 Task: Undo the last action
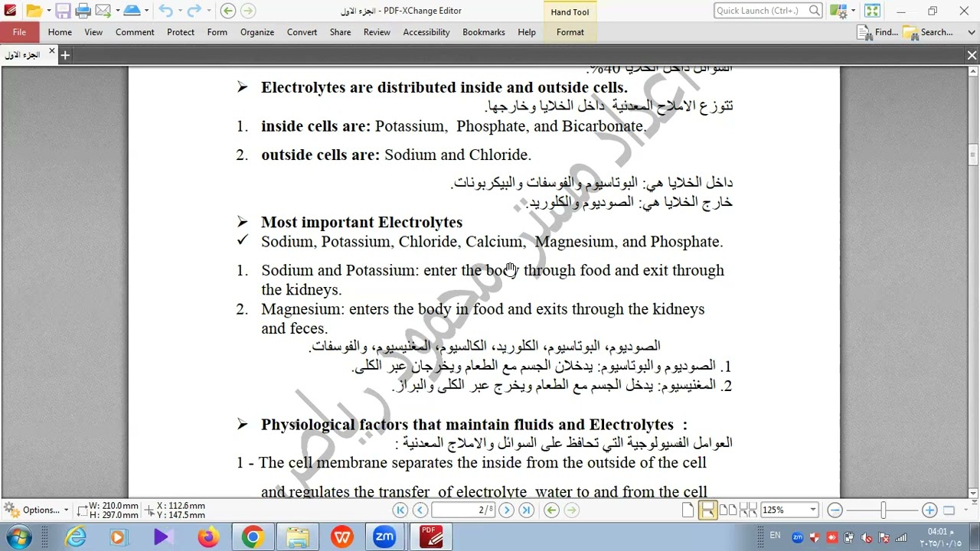[x=166, y=11]
